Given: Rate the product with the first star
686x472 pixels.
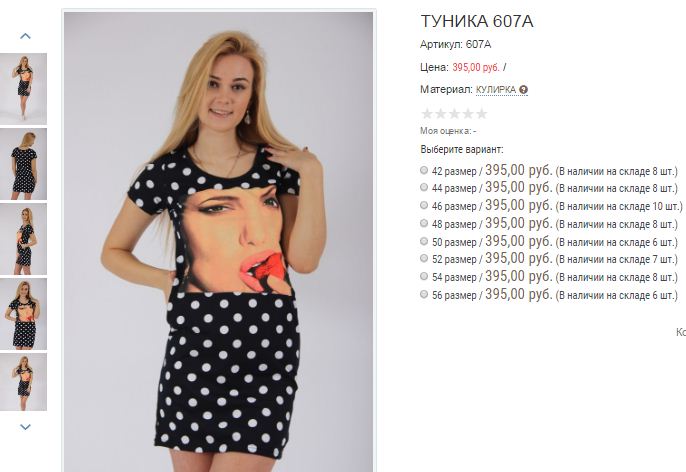Looking at the screenshot, I should pyautogui.click(x=427, y=114).
